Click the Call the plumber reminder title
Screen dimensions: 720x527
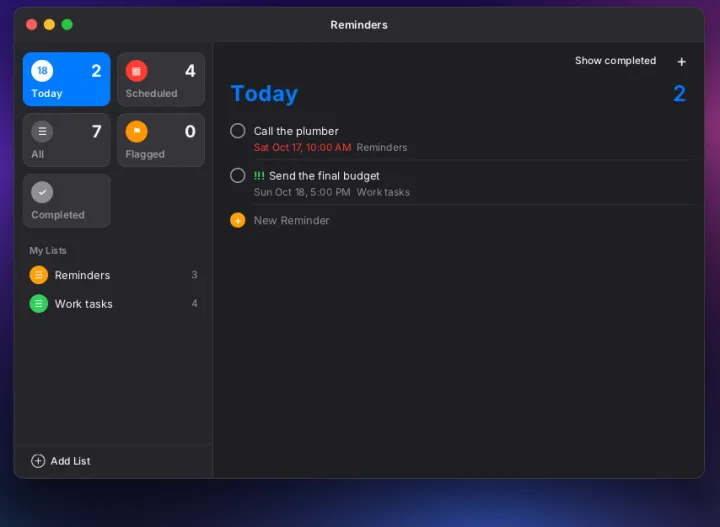pyautogui.click(x=296, y=131)
